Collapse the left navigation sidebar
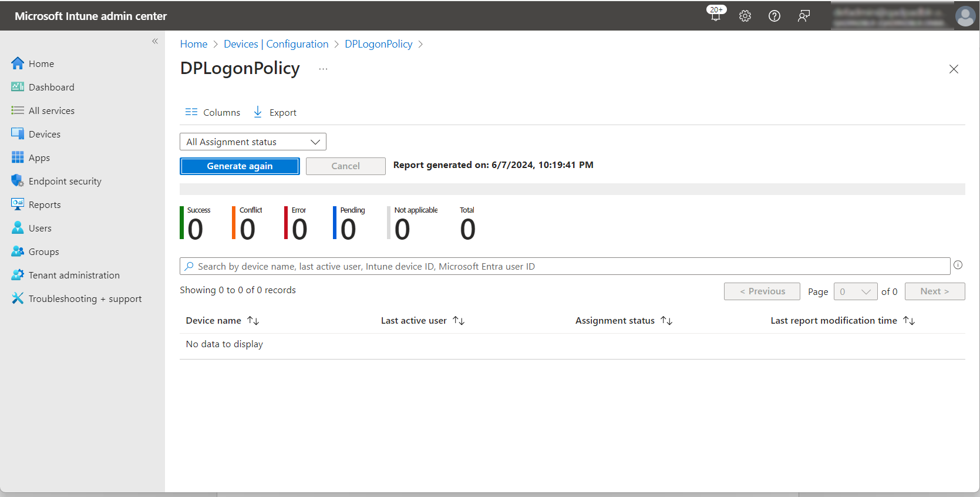The image size is (980, 497). point(155,41)
